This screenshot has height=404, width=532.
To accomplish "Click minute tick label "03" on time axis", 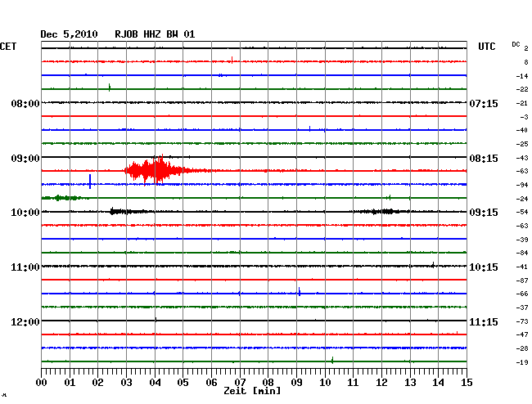I will [x=126, y=382].
